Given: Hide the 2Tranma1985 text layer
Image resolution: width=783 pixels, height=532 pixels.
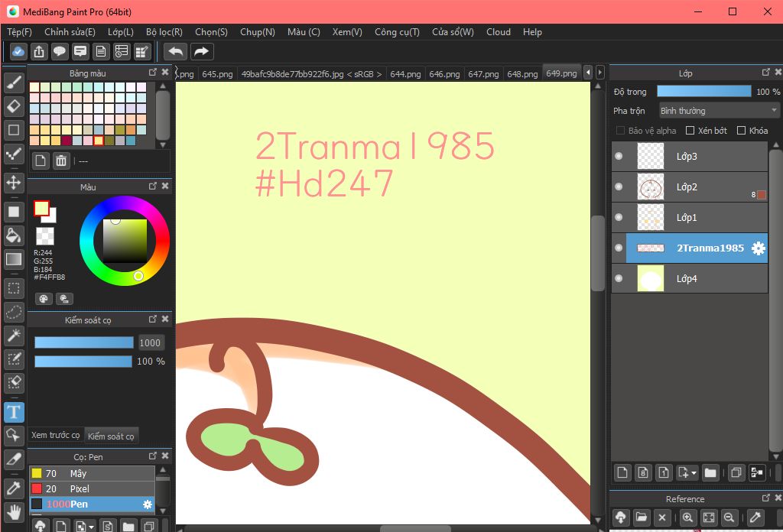Looking at the screenshot, I should [619, 248].
